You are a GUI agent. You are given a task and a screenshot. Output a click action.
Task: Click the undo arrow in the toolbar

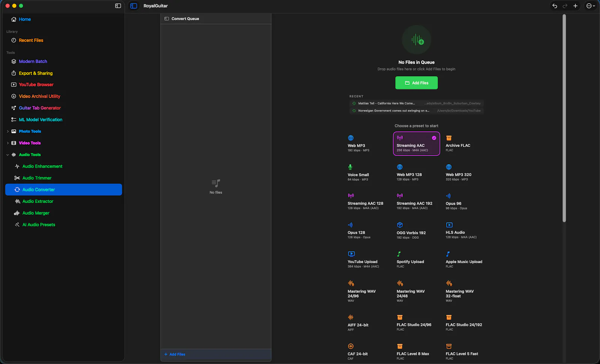coord(555,6)
